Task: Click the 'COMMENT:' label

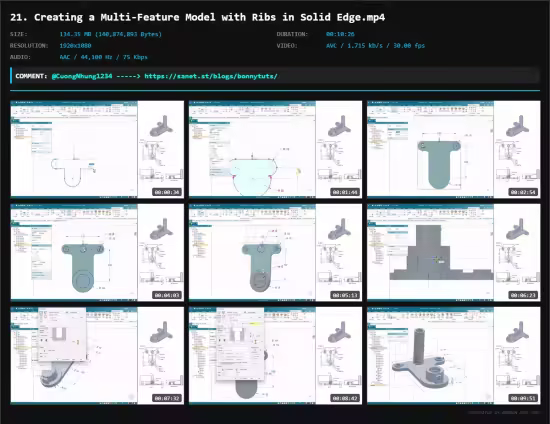Action: click(31, 76)
